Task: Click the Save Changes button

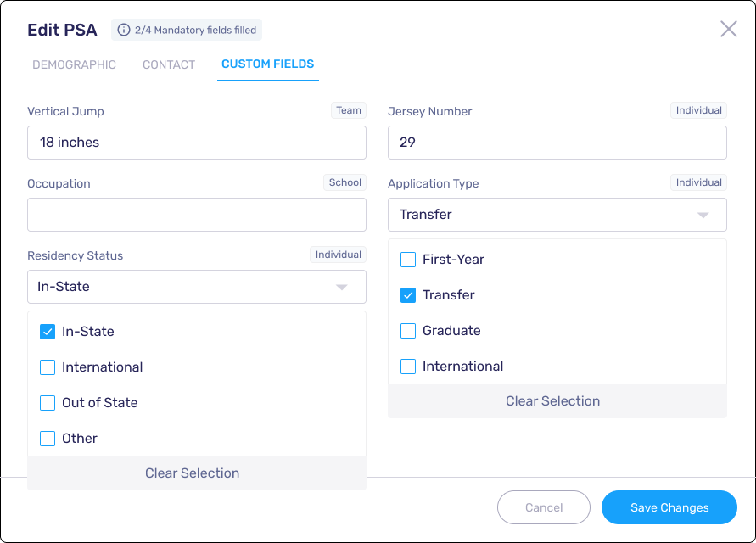Action: [x=669, y=507]
